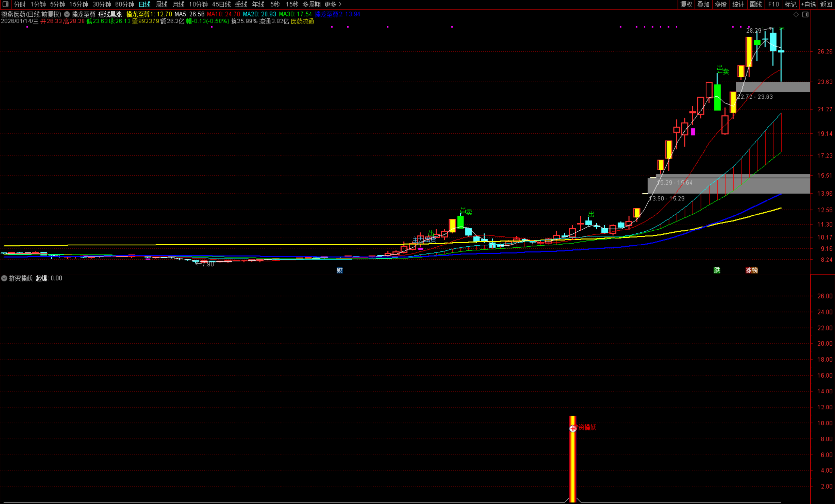Viewport: 835px width, 504px height.
Task: Click the green 跌 marker badge
Action: (717, 270)
